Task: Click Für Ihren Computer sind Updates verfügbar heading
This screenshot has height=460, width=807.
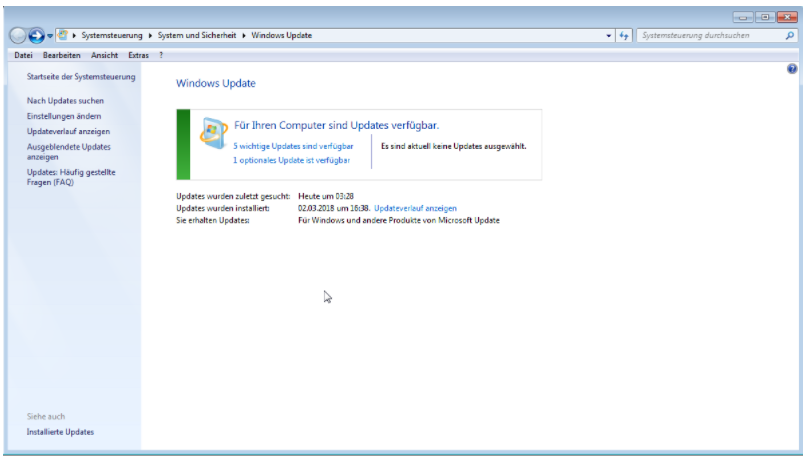Action: pyautogui.click(x=336, y=126)
